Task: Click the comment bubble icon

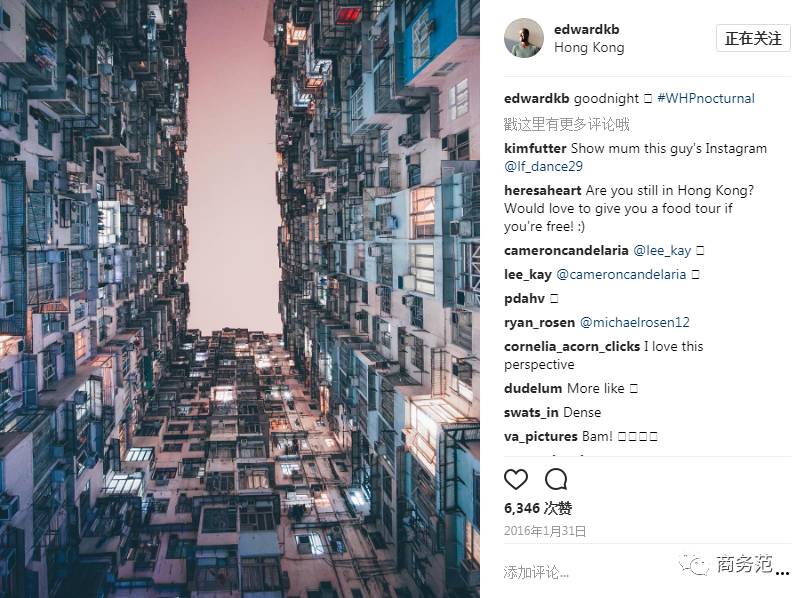Action: (556, 479)
